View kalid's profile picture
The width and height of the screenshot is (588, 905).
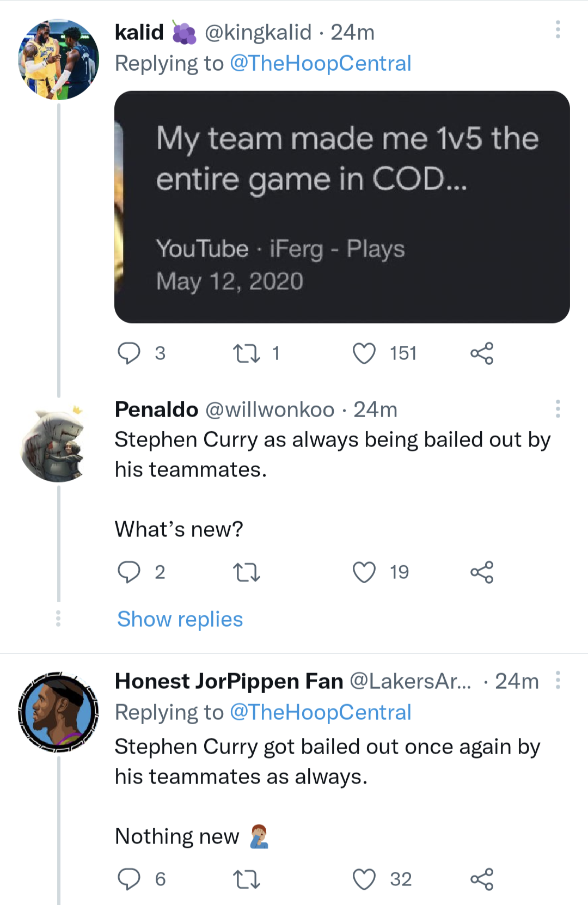[x=59, y=60]
